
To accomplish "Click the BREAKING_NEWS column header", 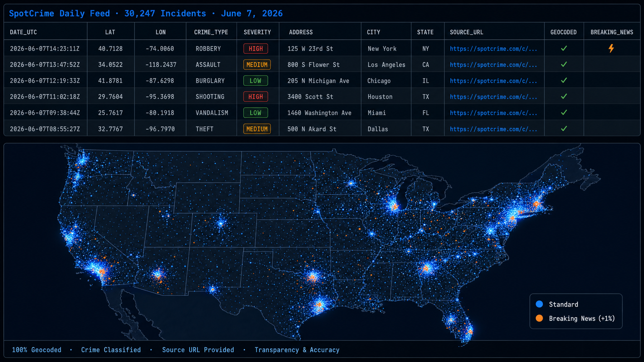I will [612, 32].
